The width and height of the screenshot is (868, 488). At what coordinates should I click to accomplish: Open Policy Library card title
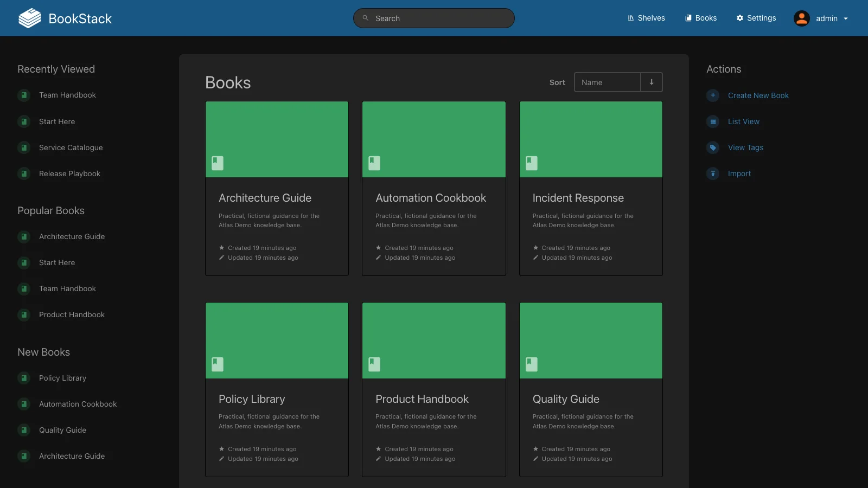click(x=252, y=399)
